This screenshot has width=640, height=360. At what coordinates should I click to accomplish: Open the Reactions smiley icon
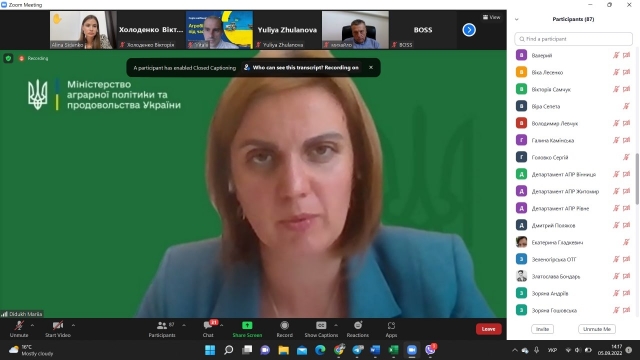coord(358,325)
